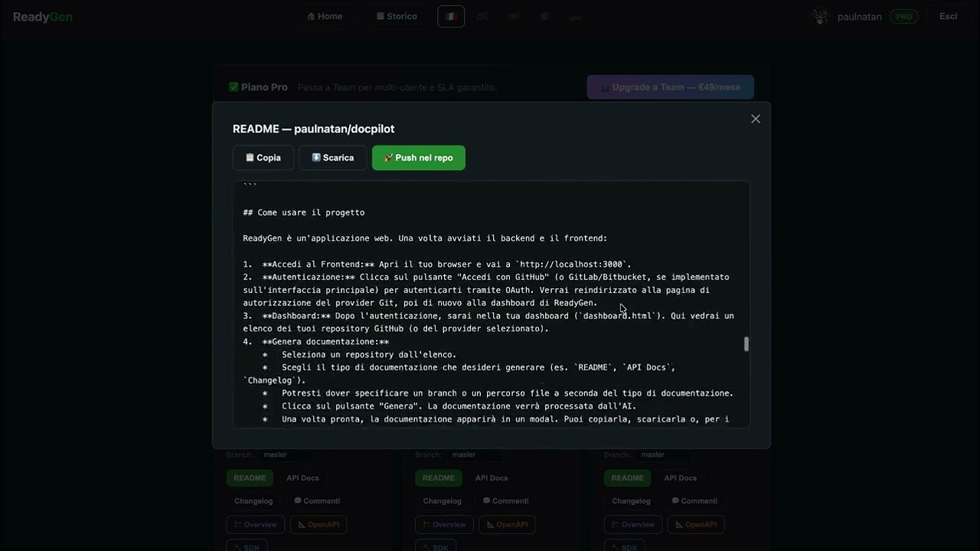Click OpenAPI in the left repo card
The image size is (980, 551).
click(318, 524)
